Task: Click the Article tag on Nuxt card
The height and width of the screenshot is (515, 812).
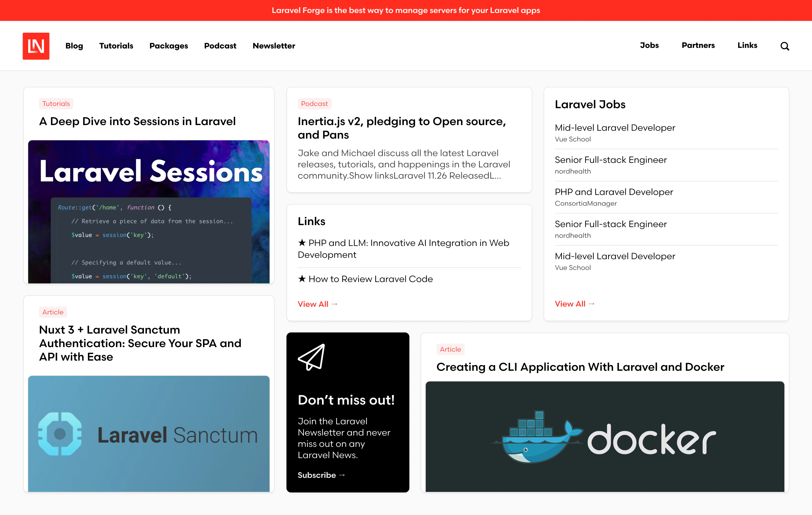Action: [53, 312]
